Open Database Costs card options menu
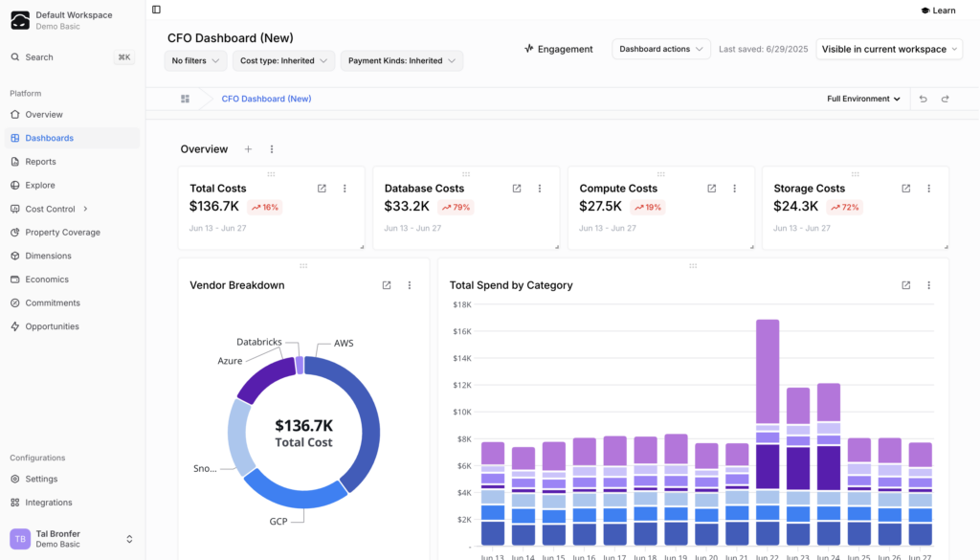 [x=540, y=189]
